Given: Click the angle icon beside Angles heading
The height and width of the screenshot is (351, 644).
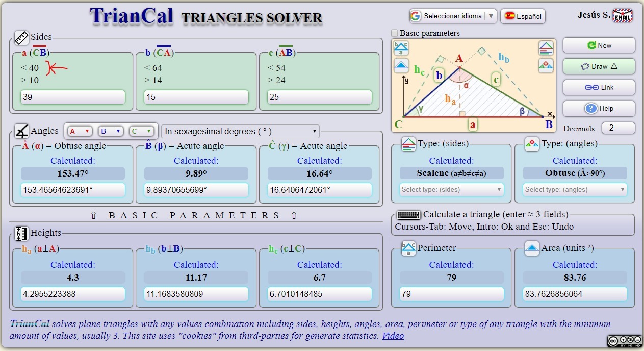Looking at the screenshot, I should tap(21, 131).
